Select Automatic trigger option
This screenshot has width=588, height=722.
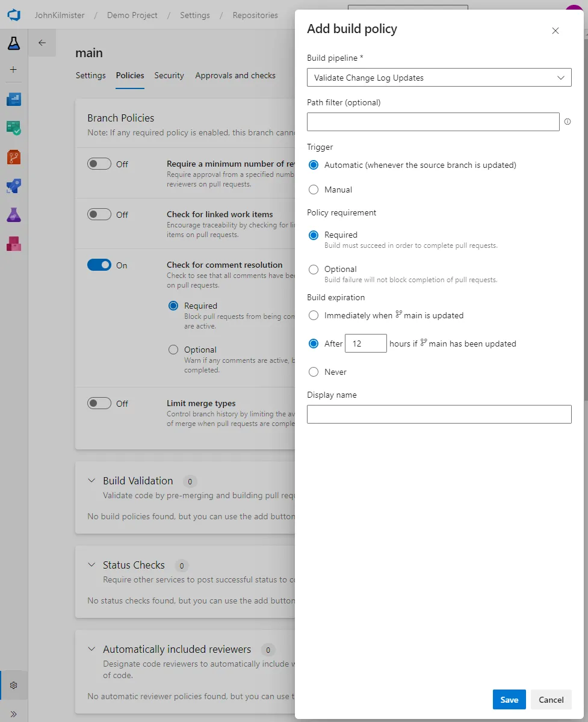[313, 165]
